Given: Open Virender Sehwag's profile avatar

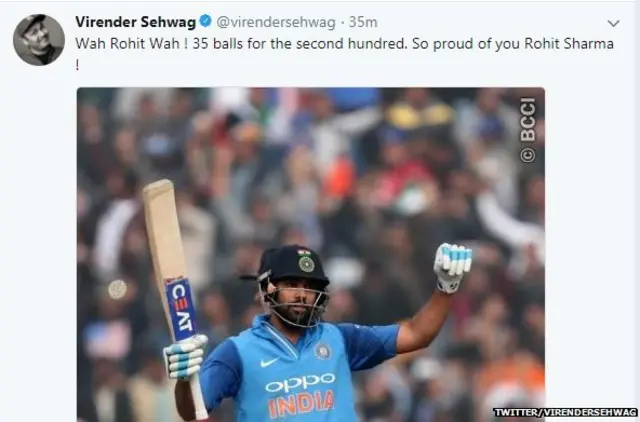Looking at the screenshot, I should point(39,40).
